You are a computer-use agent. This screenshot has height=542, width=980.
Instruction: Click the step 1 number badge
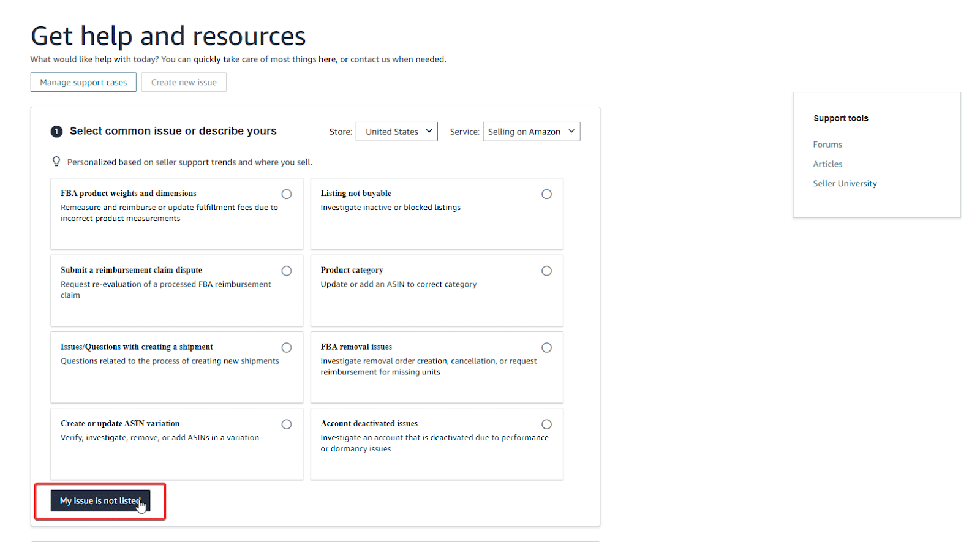pyautogui.click(x=56, y=132)
